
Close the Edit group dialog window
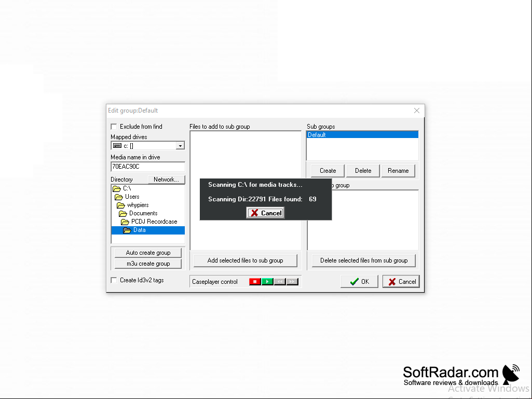click(x=417, y=111)
